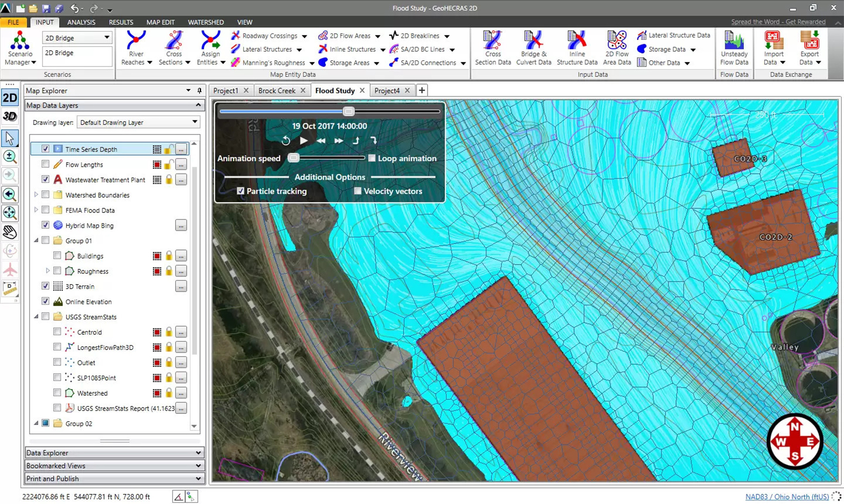Click the NAD83 Ohio North link

pyautogui.click(x=788, y=496)
